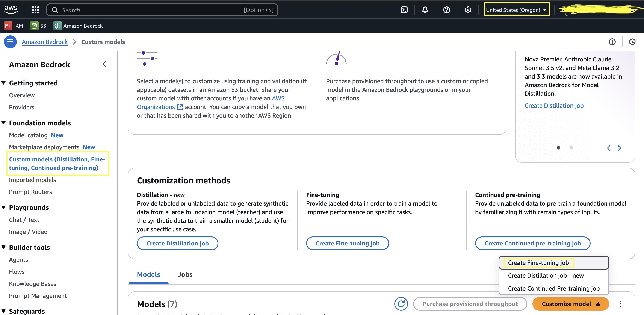The image size is (644, 315).
Task: Open Imported models in sidebar
Action: 32,180
